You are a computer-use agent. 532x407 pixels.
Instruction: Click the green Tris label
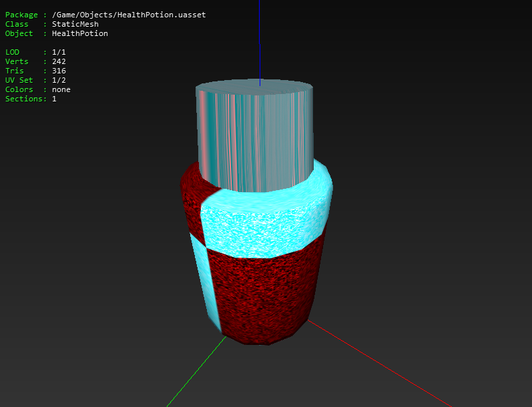pyautogui.click(x=14, y=71)
